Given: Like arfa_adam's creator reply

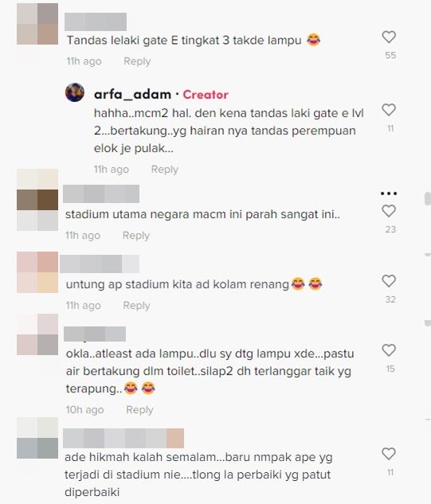Looking at the screenshot, I should point(389,110).
